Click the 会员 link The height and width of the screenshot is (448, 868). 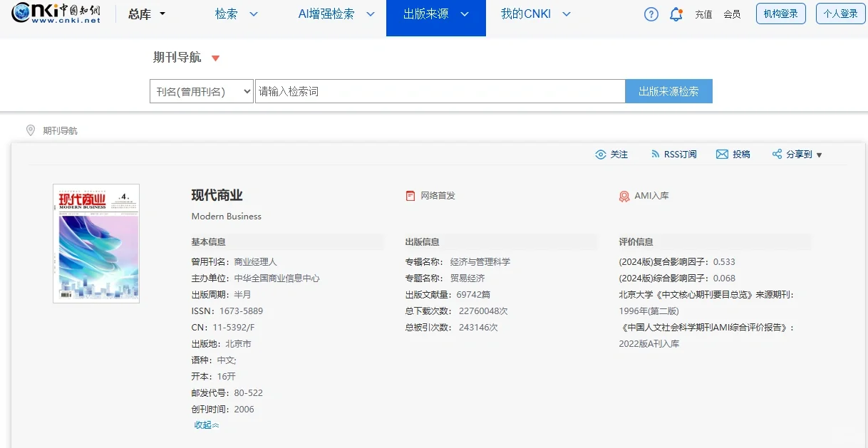pos(732,14)
